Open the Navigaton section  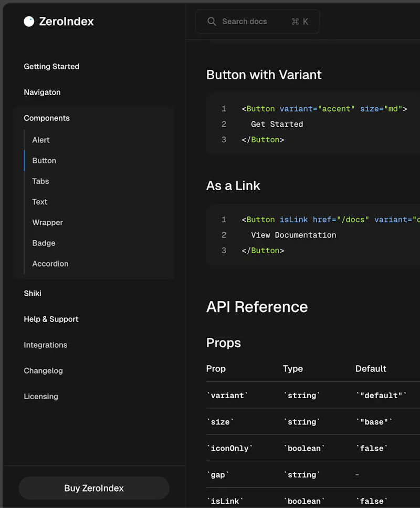(42, 92)
